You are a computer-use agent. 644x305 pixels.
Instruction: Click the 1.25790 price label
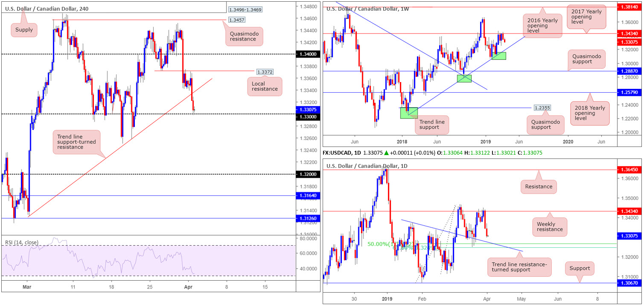click(630, 92)
